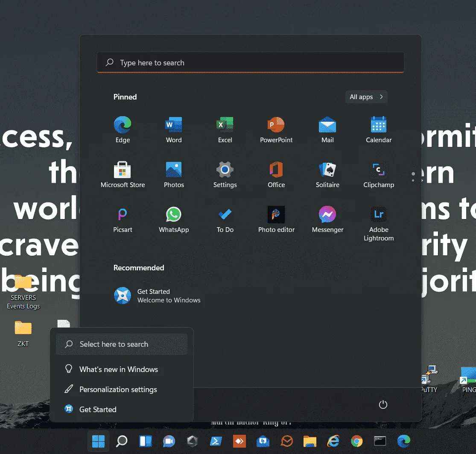Open the Calendar app
The height and width of the screenshot is (454, 476).
pos(379,130)
